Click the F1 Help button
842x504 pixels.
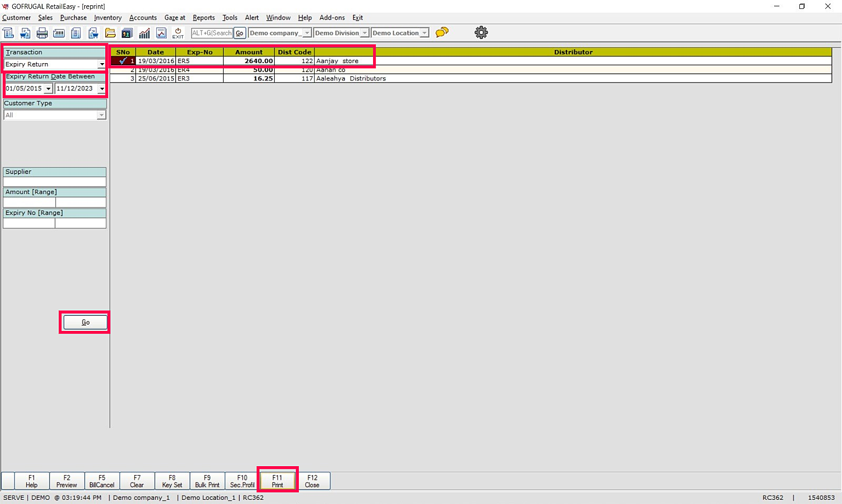32,481
